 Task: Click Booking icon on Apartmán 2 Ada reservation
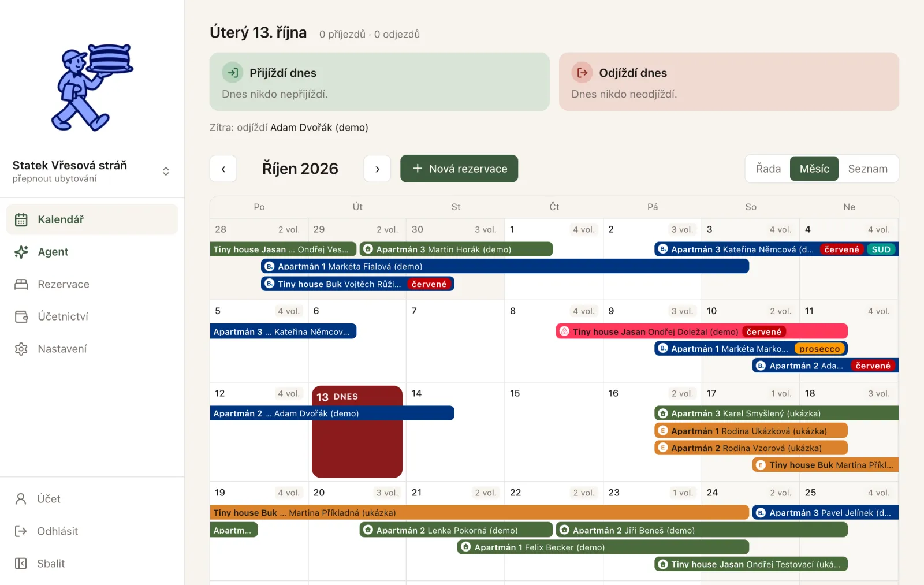(761, 366)
